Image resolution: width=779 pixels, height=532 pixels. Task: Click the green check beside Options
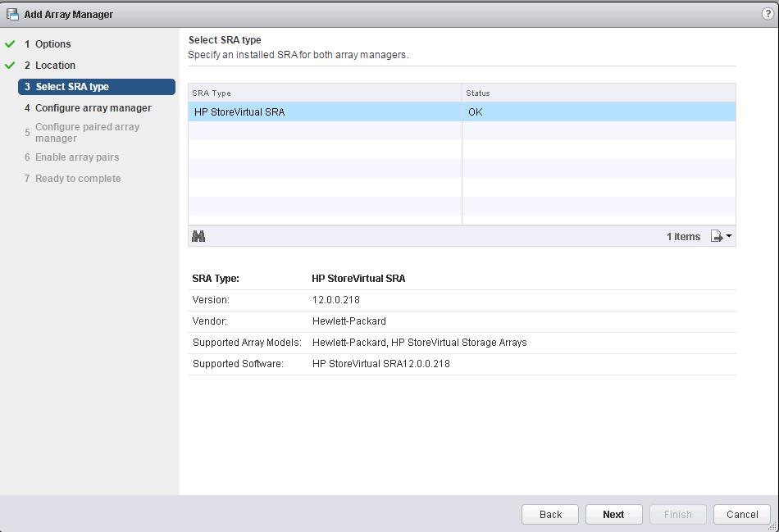[10, 43]
